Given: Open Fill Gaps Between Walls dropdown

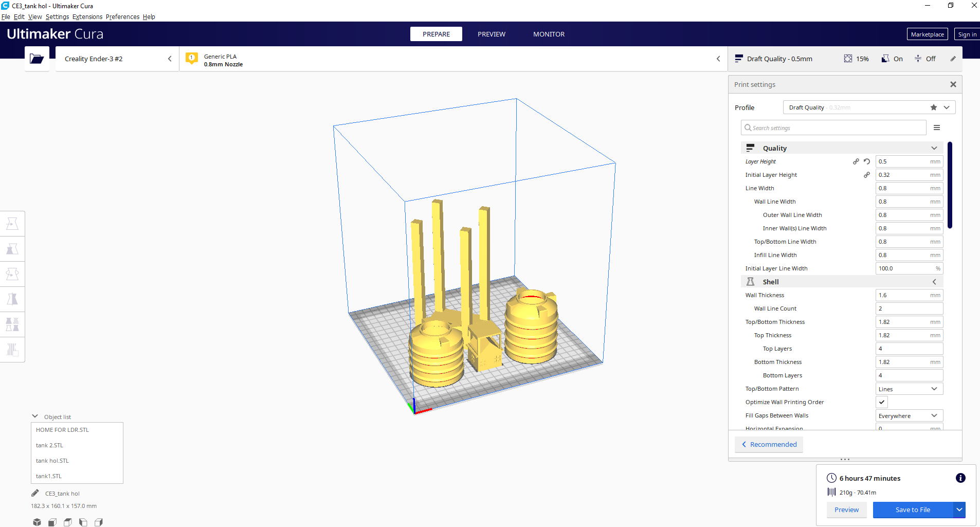Looking at the screenshot, I should coord(909,415).
